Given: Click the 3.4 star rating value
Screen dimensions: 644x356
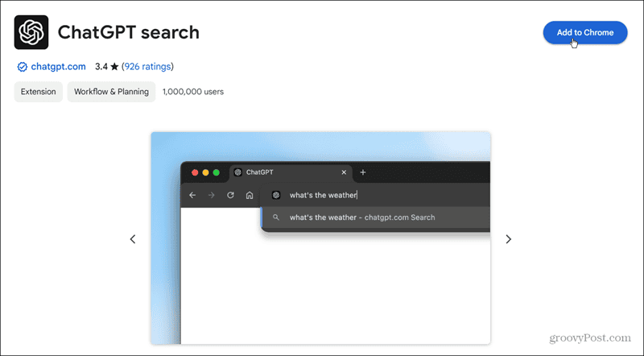Looking at the screenshot, I should point(107,67).
